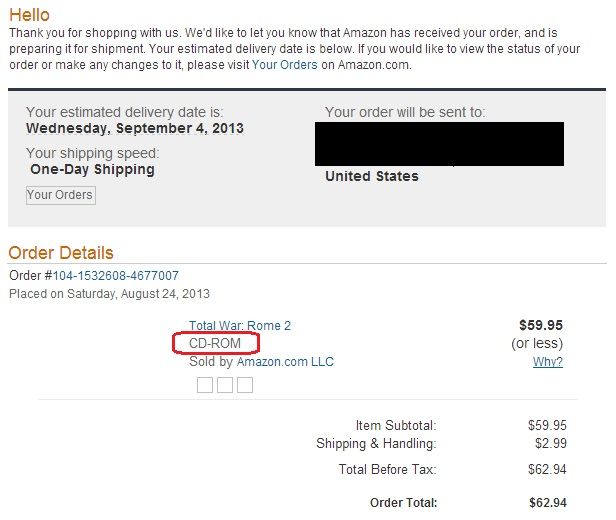Click the middle square image placeholder
The height and width of the screenshot is (520, 616).
(225, 385)
